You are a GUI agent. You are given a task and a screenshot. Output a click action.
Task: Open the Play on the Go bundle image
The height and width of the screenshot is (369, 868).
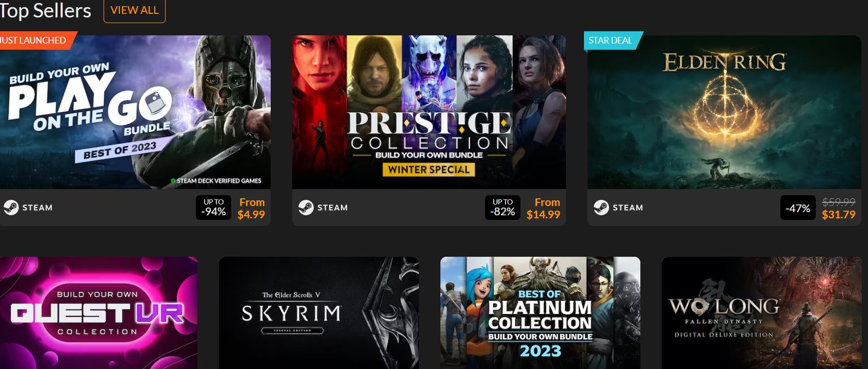click(135, 112)
